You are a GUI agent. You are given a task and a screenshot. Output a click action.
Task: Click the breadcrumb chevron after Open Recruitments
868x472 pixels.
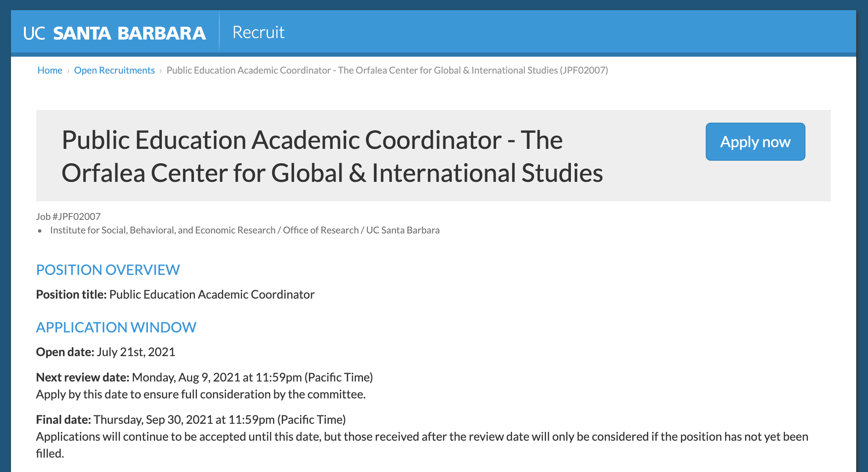(x=161, y=70)
